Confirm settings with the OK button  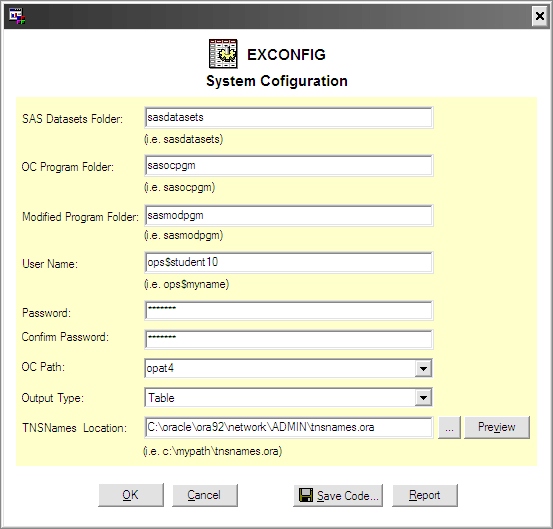coord(131,495)
